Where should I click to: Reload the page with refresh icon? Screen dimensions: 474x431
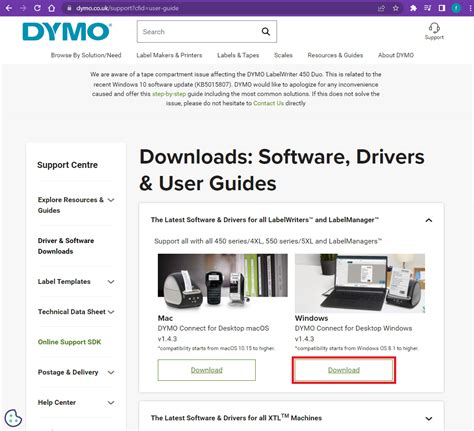[37, 8]
